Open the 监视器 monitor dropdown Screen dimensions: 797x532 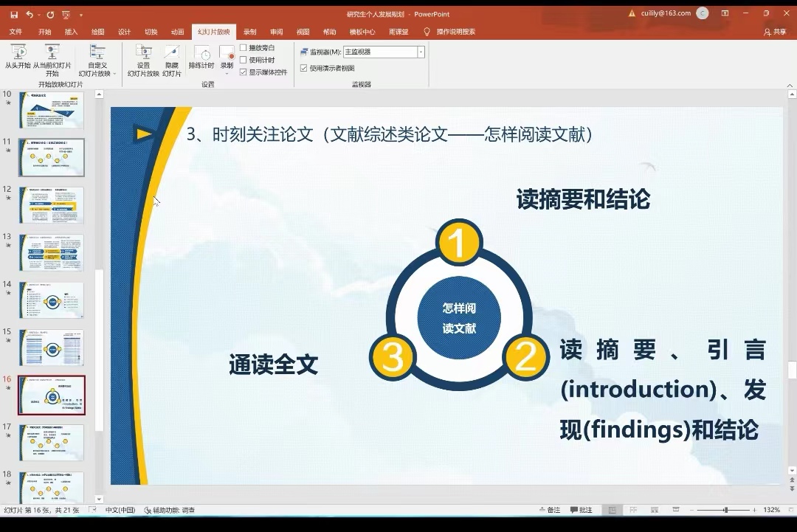[x=420, y=52]
